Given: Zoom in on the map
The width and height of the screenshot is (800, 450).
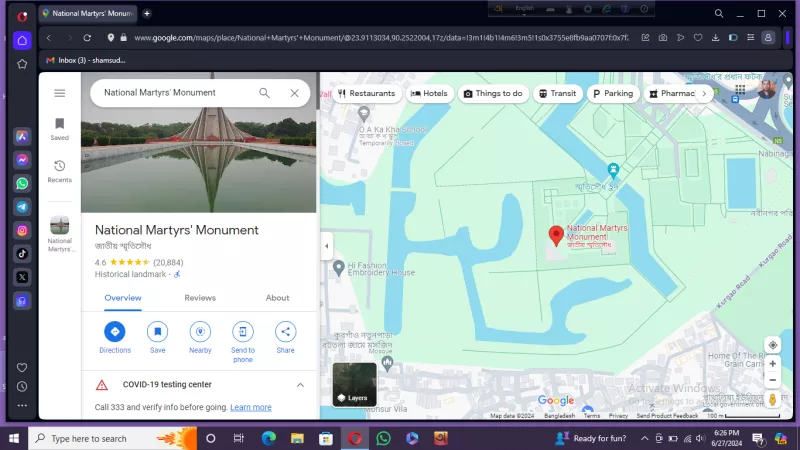Looking at the screenshot, I should pyautogui.click(x=772, y=364).
